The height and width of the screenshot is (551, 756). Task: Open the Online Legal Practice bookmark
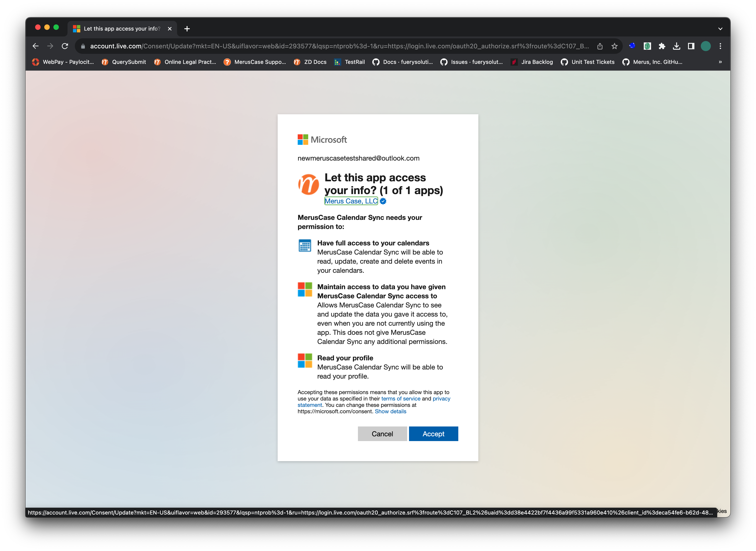(185, 62)
